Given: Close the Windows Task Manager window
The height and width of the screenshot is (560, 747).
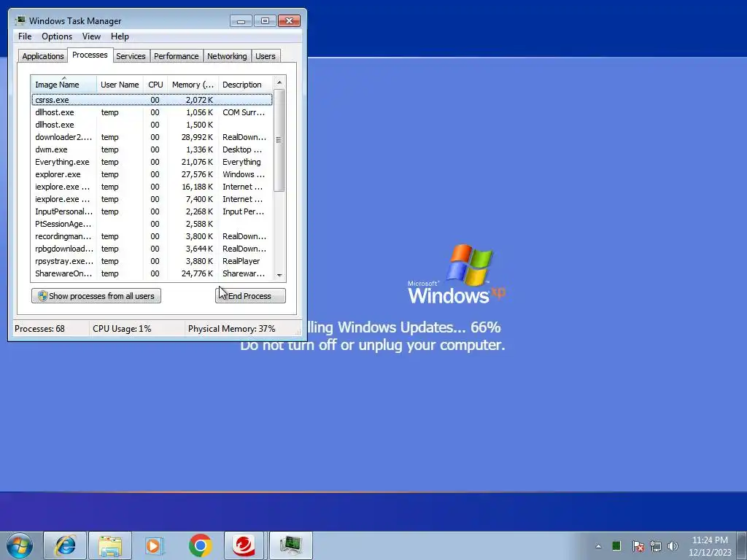Looking at the screenshot, I should tap(289, 21).
